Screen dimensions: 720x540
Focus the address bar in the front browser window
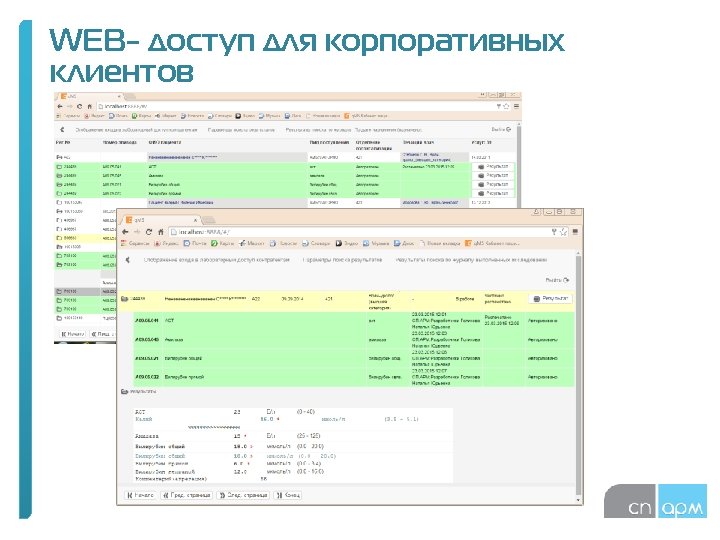tap(358, 232)
